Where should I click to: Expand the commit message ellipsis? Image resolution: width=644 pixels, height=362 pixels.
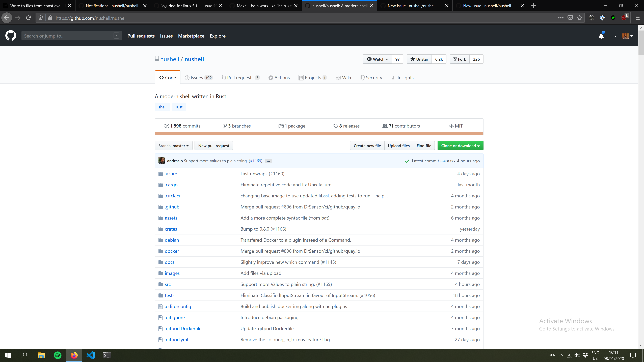(x=268, y=161)
